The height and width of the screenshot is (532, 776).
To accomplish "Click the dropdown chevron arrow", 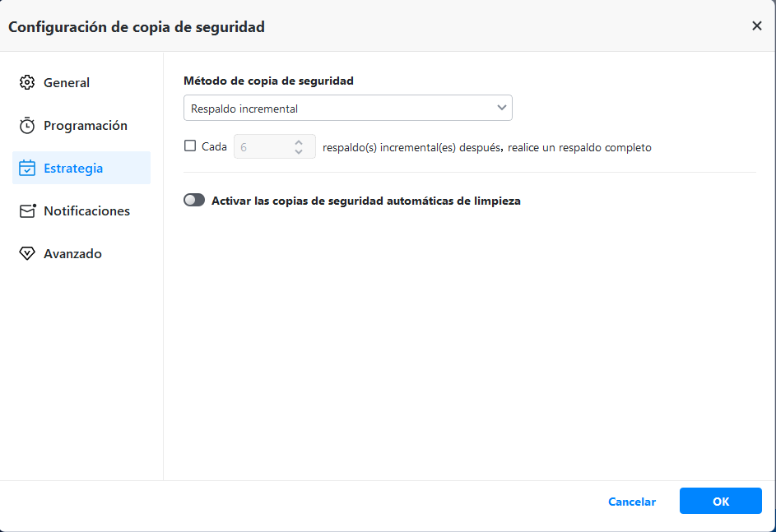I will (x=501, y=108).
